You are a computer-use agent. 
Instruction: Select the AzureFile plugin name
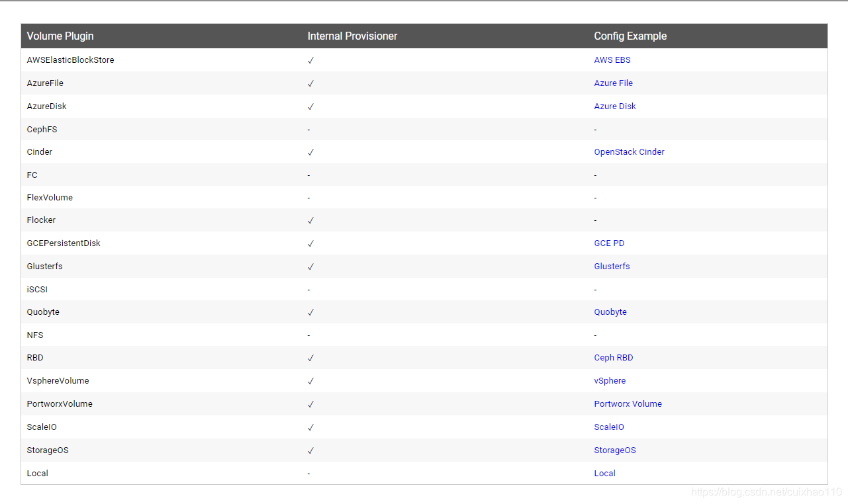click(46, 83)
